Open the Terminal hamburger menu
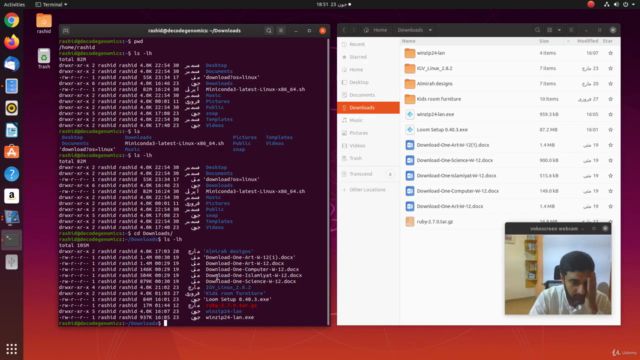The image size is (640, 360). (281, 31)
